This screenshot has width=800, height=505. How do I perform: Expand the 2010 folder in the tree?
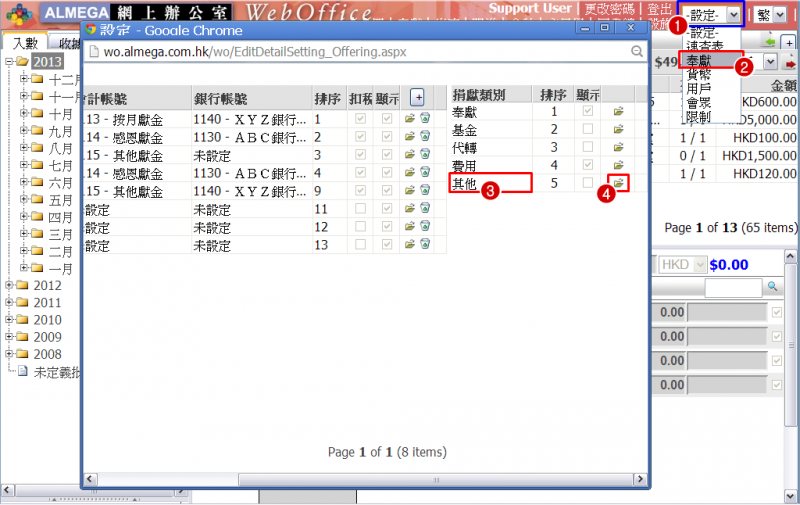click(x=9, y=320)
